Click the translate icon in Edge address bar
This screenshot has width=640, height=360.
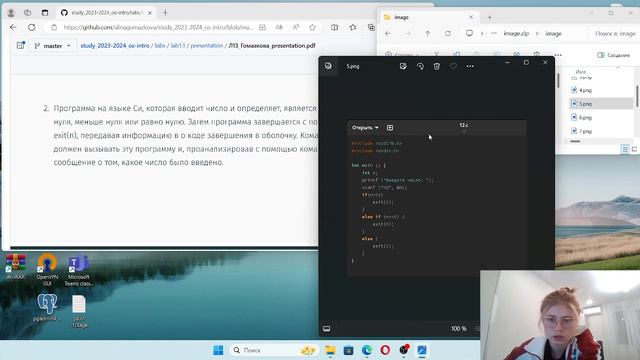(x=279, y=27)
